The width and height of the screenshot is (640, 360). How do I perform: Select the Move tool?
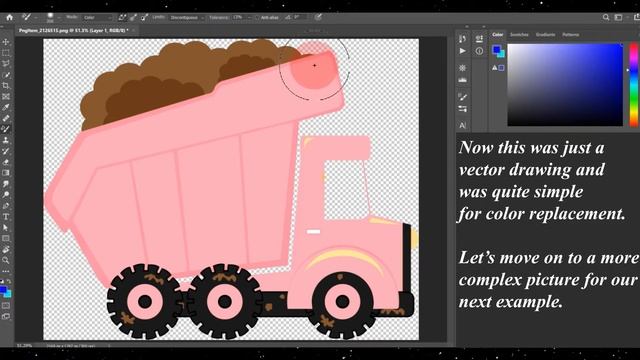pos(6,42)
